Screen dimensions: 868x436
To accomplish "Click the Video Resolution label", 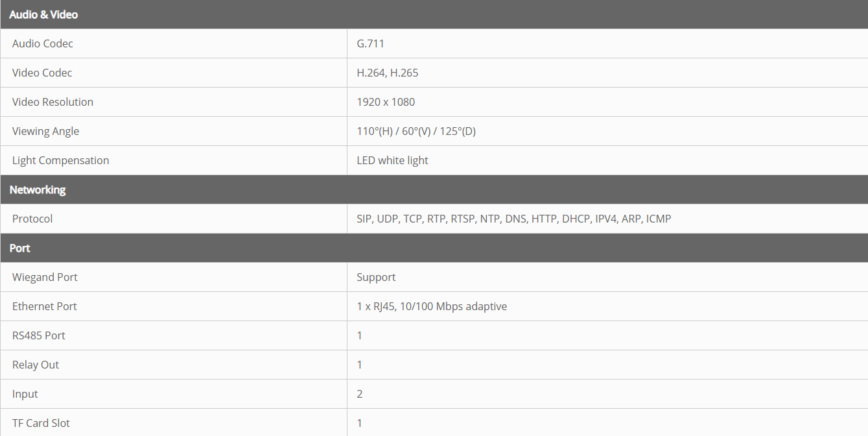I will click(x=53, y=102).
